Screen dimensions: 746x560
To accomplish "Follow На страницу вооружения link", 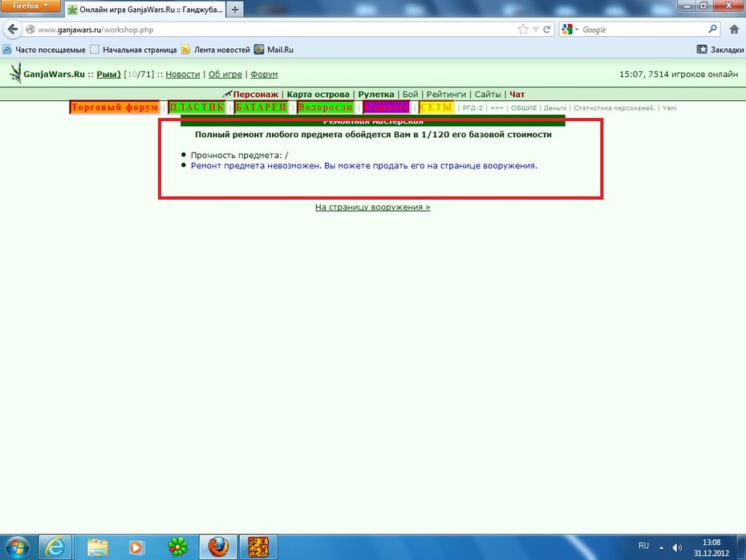I will coord(372,207).
